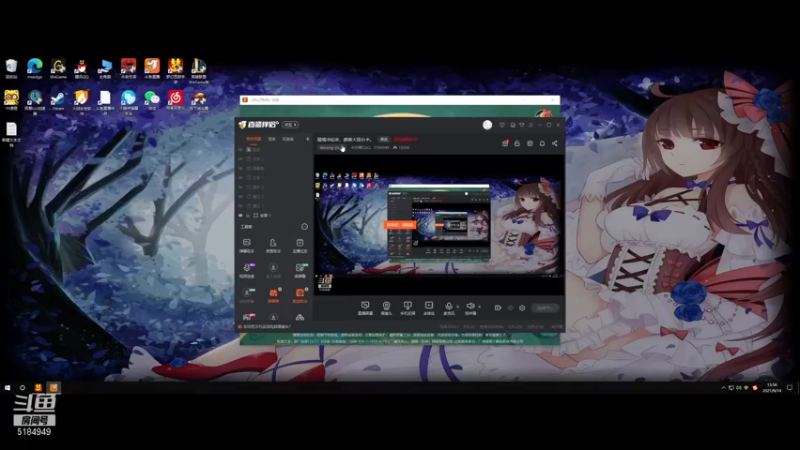Screen dimensions: 800x450
Task: Open the Recycle Bin desktop icon
Action: [11, 66]
